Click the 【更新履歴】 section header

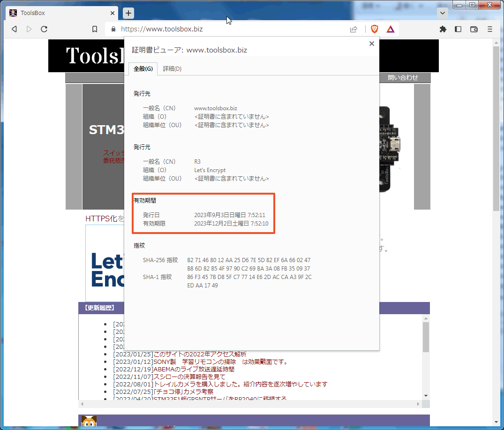click(x=100, y=308)
